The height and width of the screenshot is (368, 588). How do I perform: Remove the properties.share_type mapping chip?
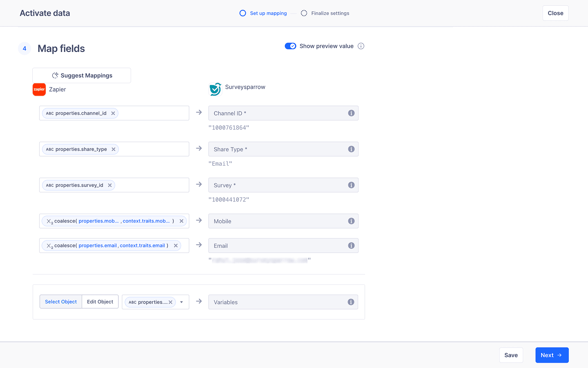114,149
